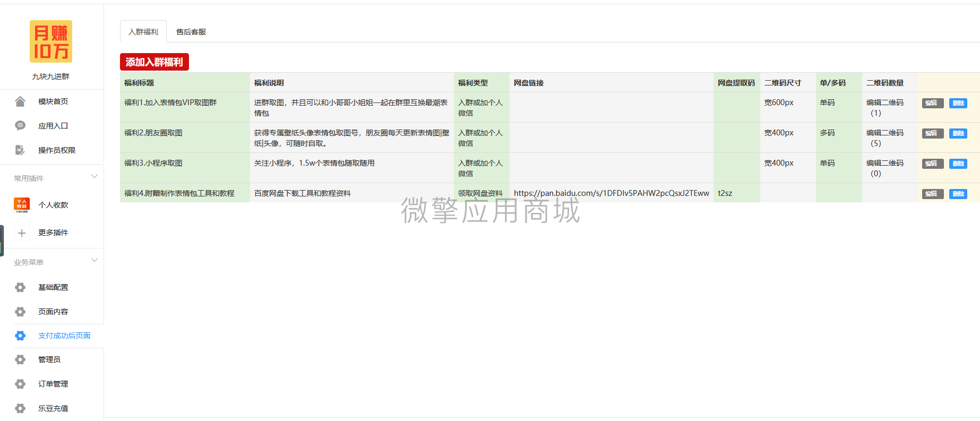Edit the 福利1.加入表情包VIP取图群 row
980x421 pixels.
pyautogui.click(x=933, y=103)
